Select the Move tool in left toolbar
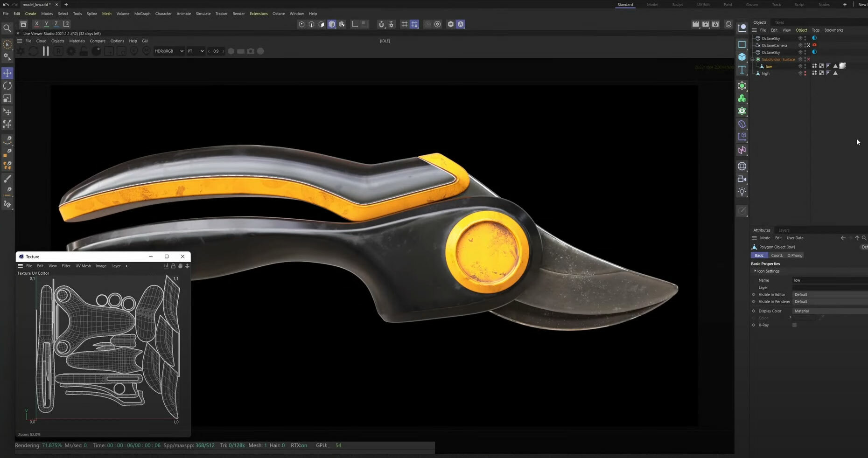Image resolution: width=868 pixels, height=458 pixels. (x=7, y=73)
